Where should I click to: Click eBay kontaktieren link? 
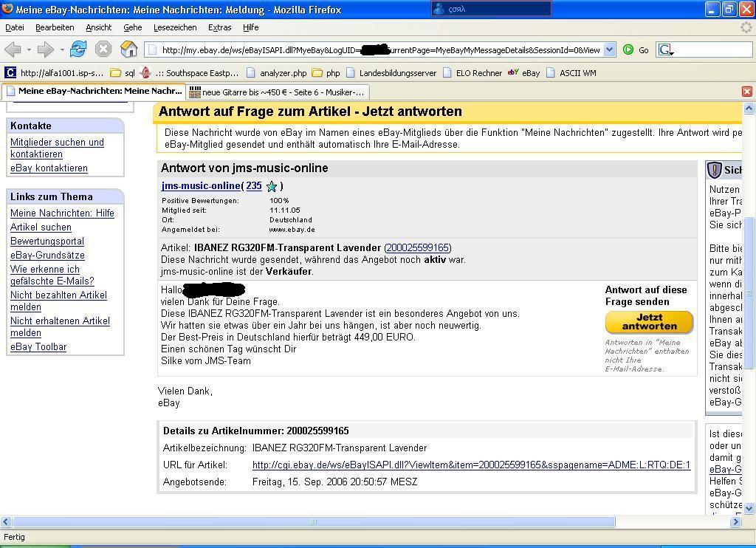[49, 168]
